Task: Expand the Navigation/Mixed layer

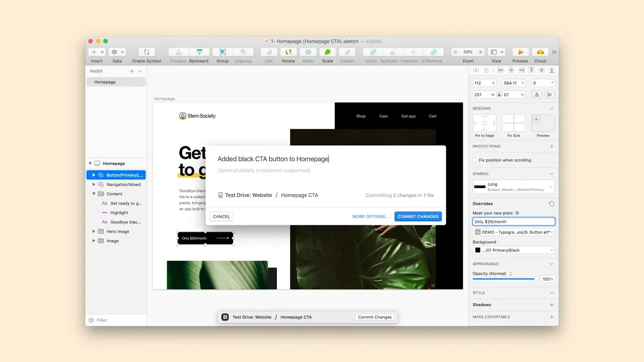Action: [94, 185]
